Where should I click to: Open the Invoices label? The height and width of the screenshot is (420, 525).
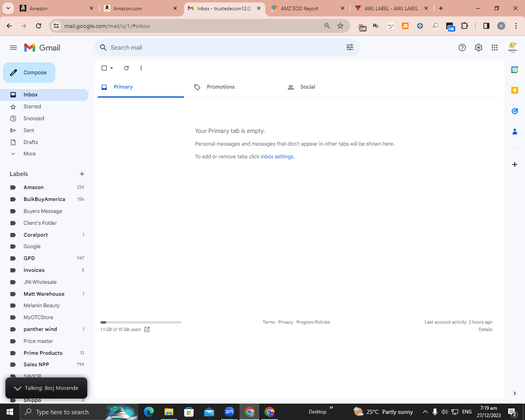click(44, 270)
